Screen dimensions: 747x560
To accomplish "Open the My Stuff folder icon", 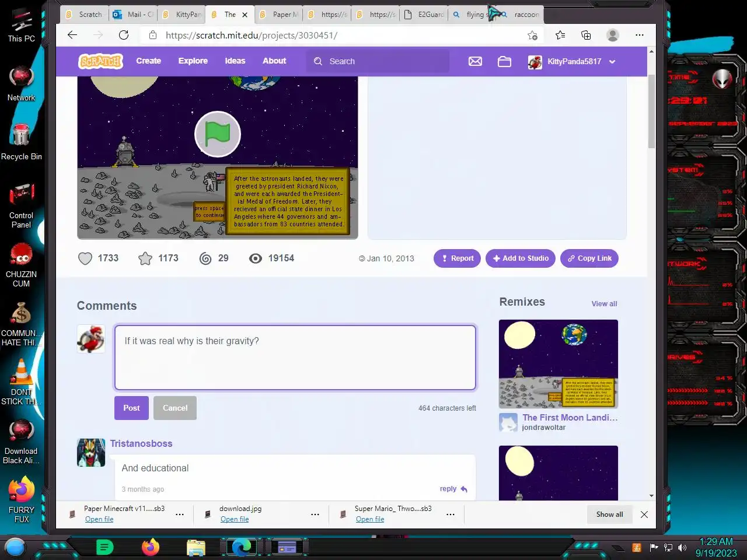I will point(504,61).
